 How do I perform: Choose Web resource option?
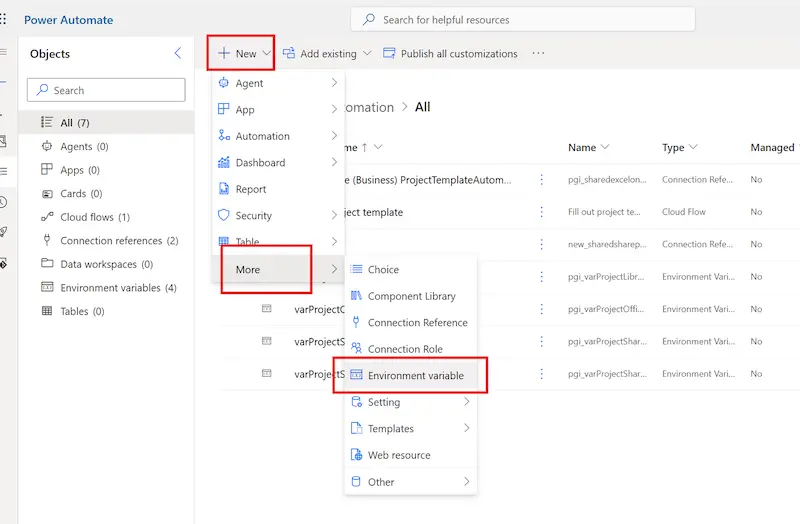[x=411, y=455]
